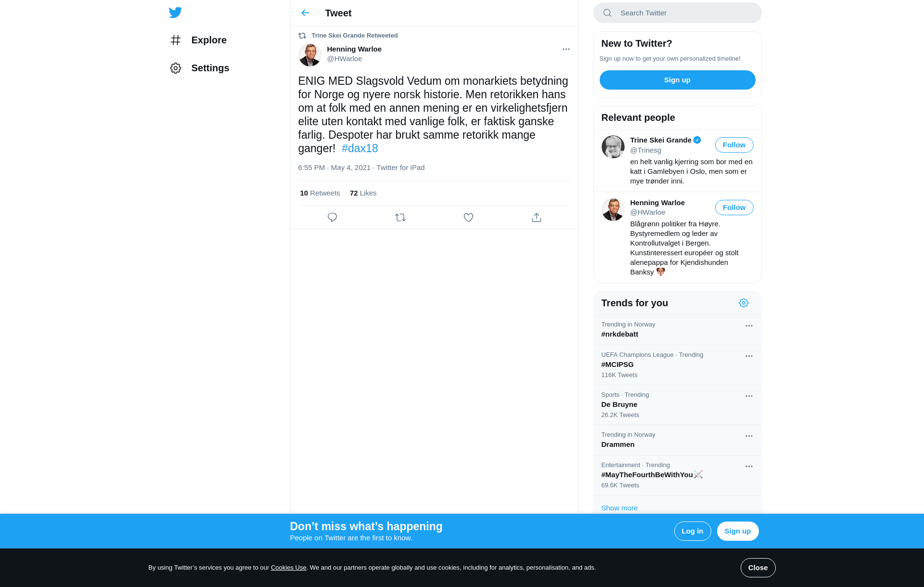
Task: Open Trends settings gear icon
Action: coord(744,303)
